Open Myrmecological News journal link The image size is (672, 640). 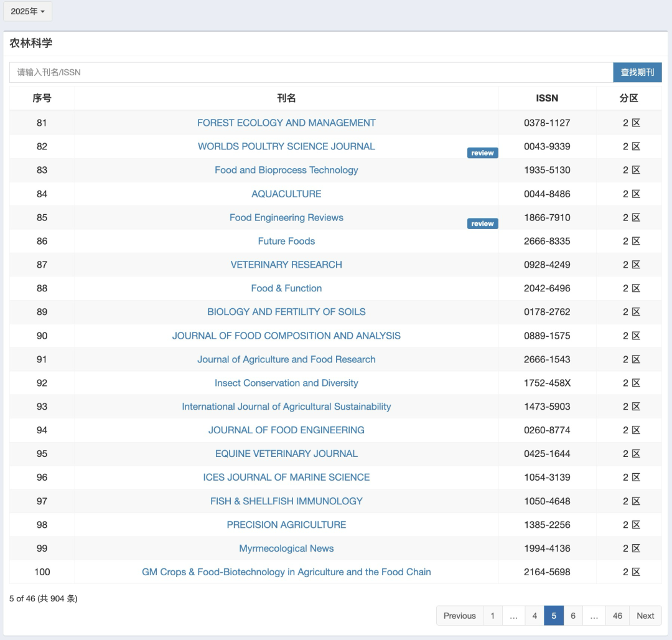pyautogui.click(x=286, y=548)
